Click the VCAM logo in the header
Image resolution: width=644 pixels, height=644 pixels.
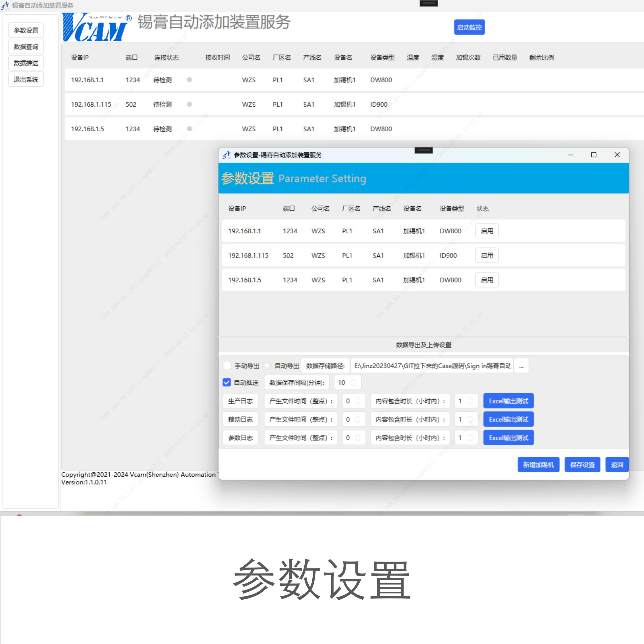point(96,27)
